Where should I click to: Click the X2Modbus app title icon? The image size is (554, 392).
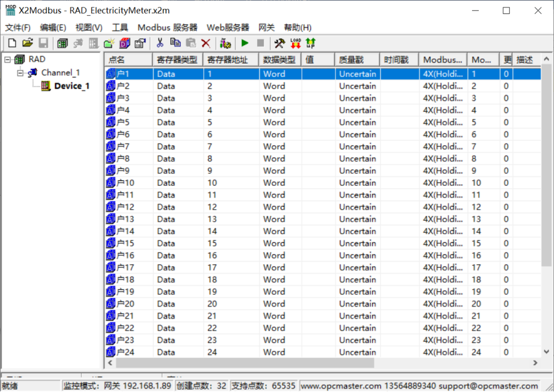[x=10, y=10]
